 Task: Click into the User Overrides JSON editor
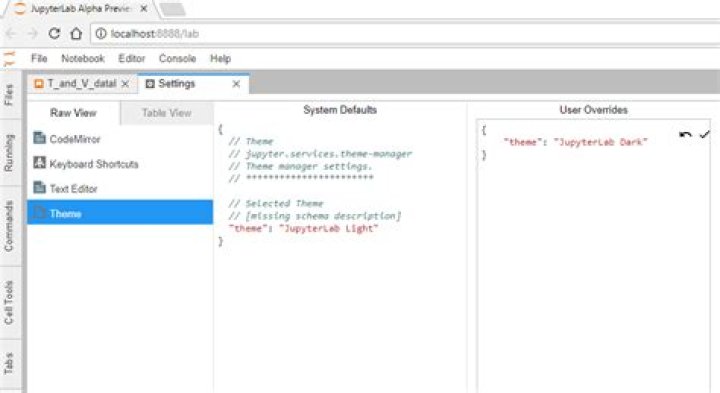tap(593, 257)
